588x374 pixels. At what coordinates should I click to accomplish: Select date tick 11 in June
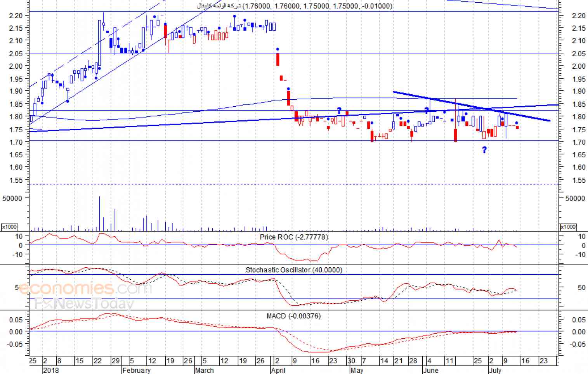pos(449,361)
